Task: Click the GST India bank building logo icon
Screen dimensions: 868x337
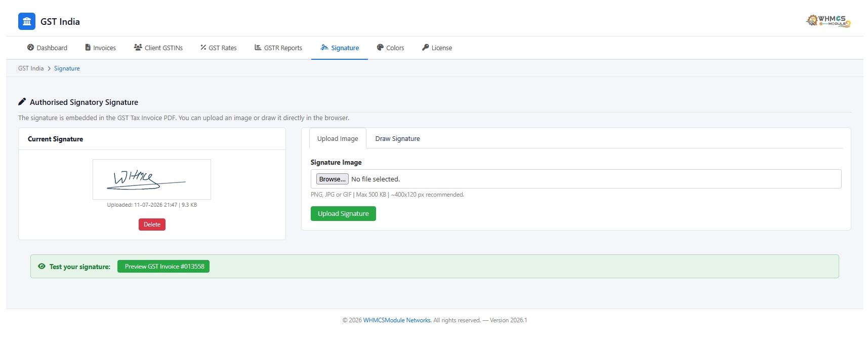Action: click(x=27, y=21)
